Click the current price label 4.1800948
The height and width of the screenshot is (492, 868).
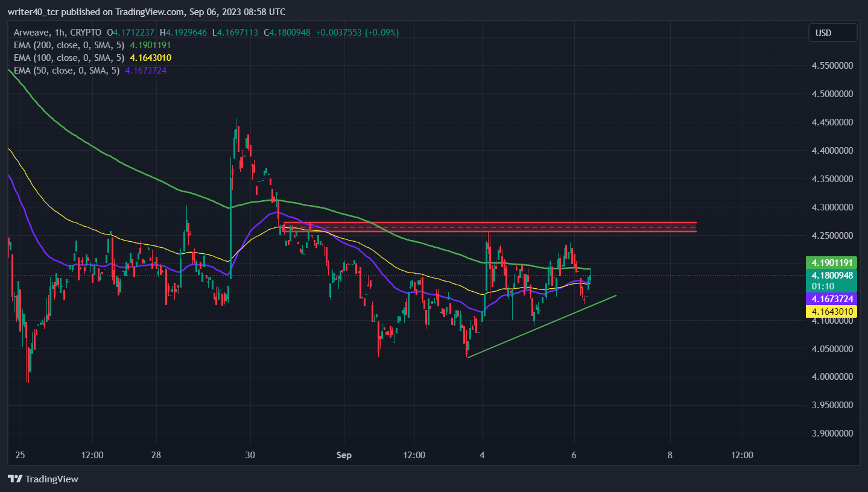(832, 275)
